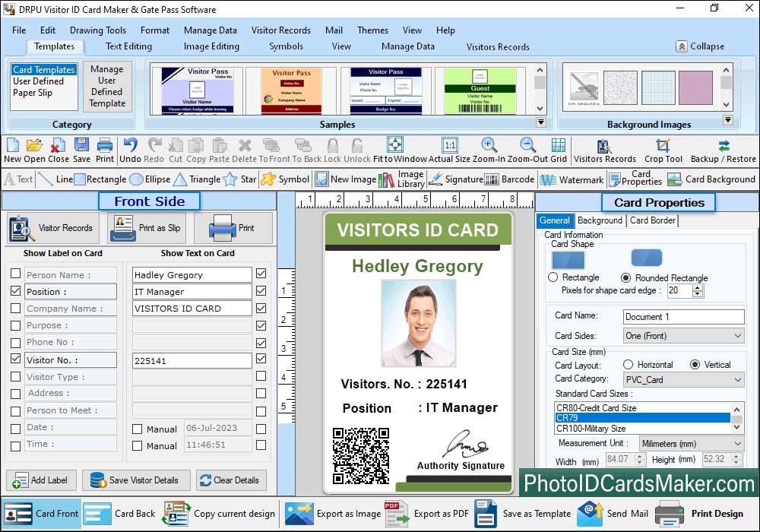Add a Watermark
Viewport: 760px width, 532px height.
pyautogui.click(x=572, y=180)
